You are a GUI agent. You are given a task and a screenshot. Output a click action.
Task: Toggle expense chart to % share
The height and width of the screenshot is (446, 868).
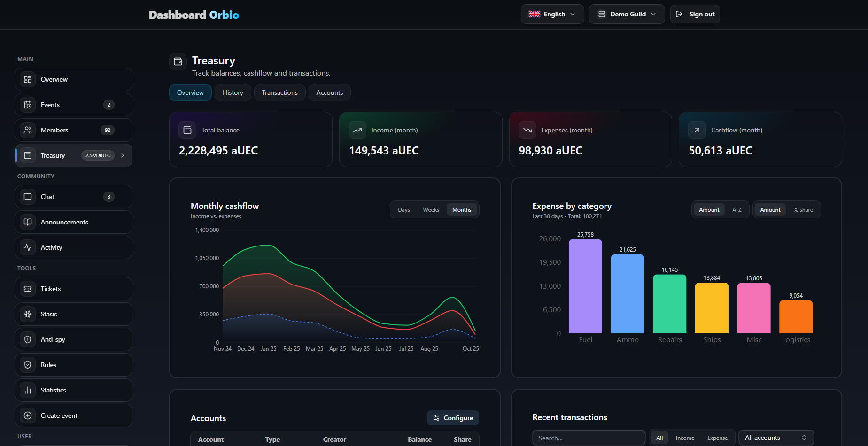[803, 210]
